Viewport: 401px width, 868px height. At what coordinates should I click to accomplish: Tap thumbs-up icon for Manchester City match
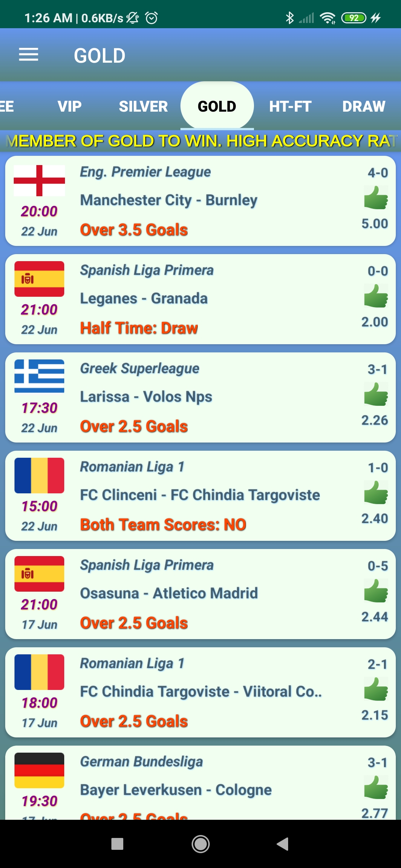click(376, 198)
